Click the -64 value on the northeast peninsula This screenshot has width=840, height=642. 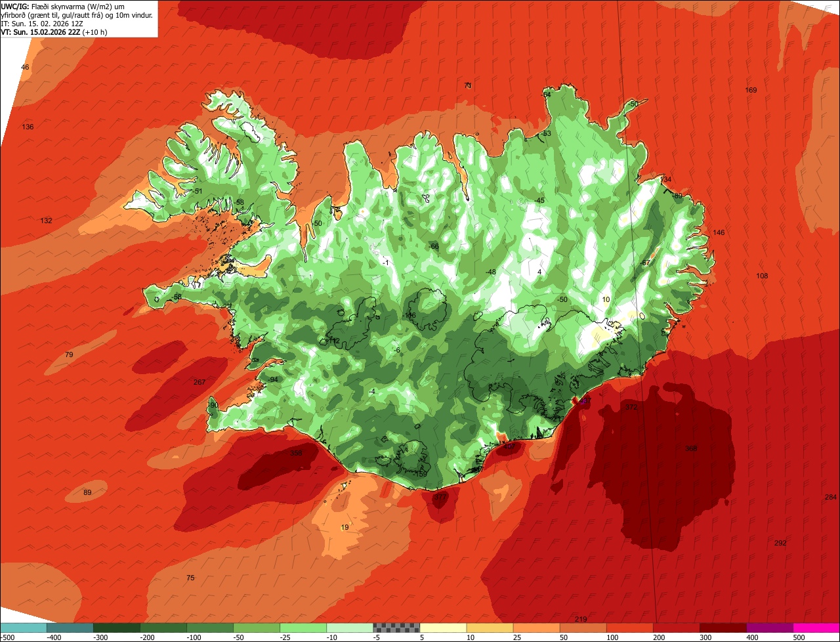pyautogui.click(x=546, y=94)
